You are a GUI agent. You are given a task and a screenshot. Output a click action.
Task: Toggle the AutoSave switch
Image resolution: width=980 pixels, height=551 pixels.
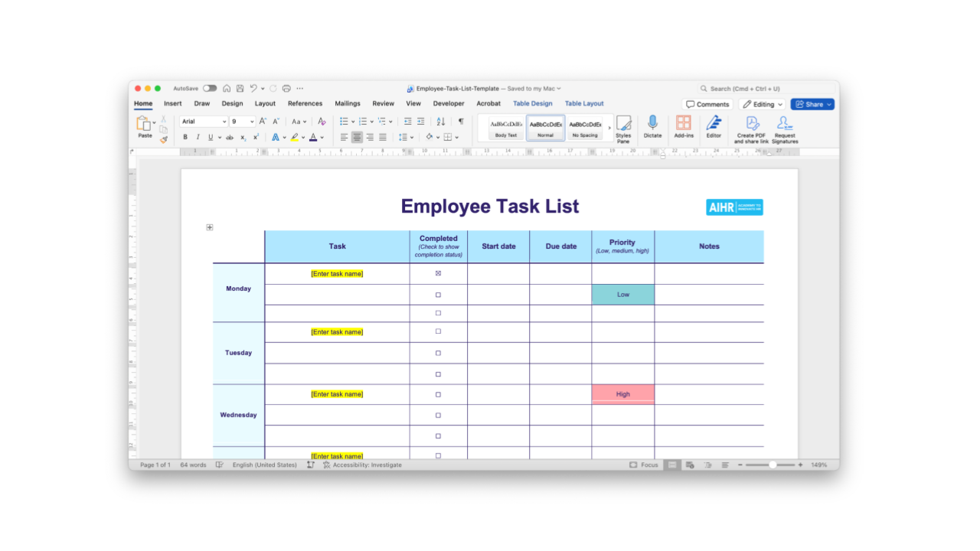click(209, 89)
